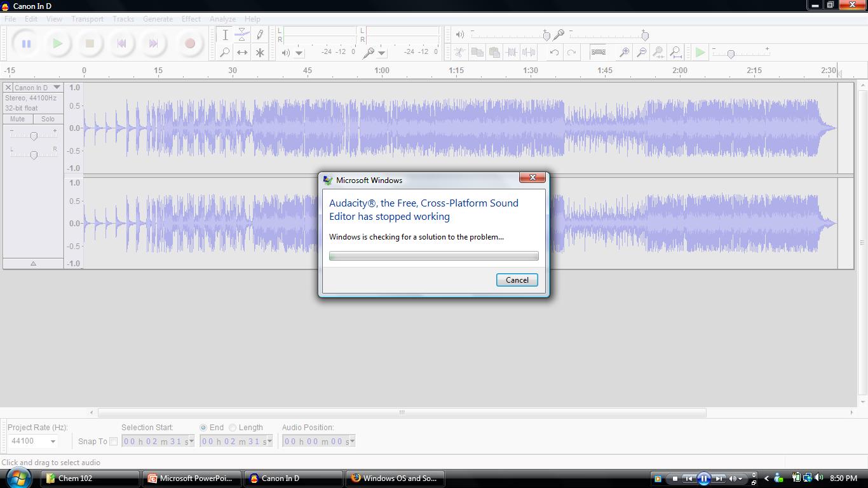Click the Sync-Lock tracks icon
Image resolution: width=868 pixels, height=488 pixels.
point(598,52)
